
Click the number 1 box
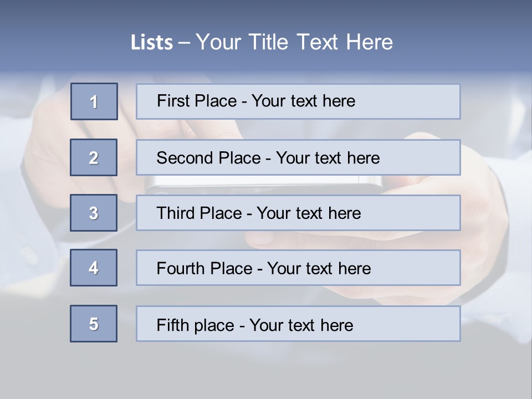coord(94,101)
